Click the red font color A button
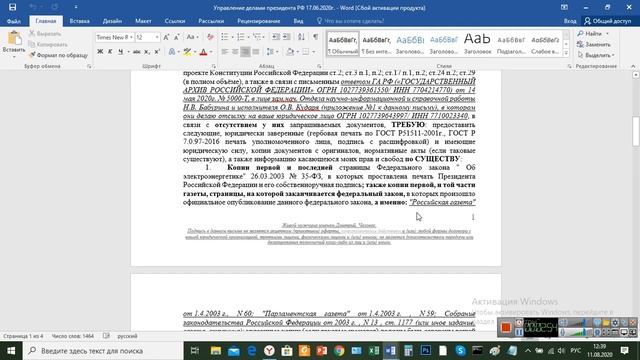640x360 pixels. coord(203,52)
